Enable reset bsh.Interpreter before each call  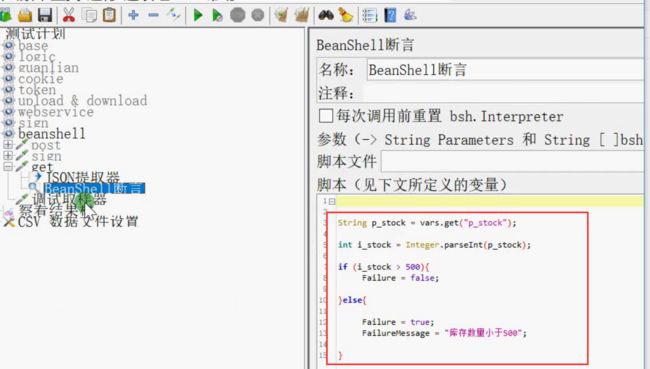326,116
